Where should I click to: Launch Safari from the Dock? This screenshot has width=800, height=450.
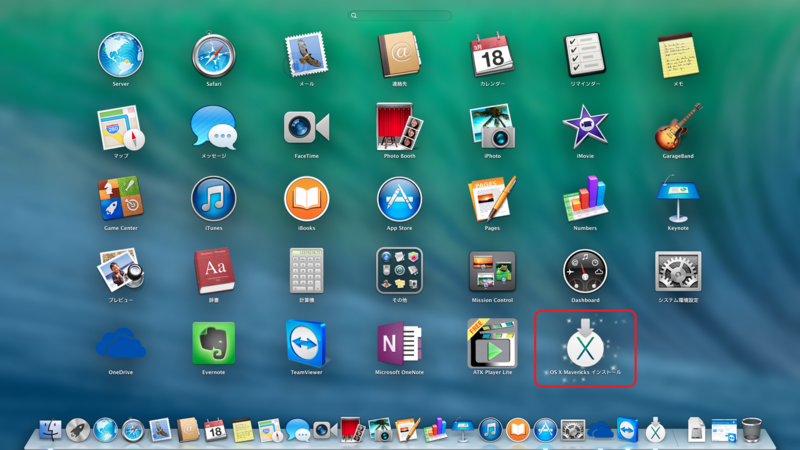point(133,430)
